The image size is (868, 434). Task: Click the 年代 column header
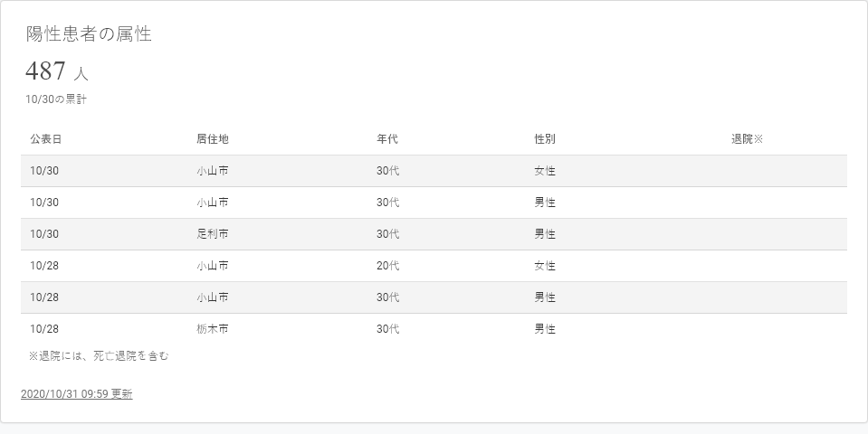tap(387, 139)
